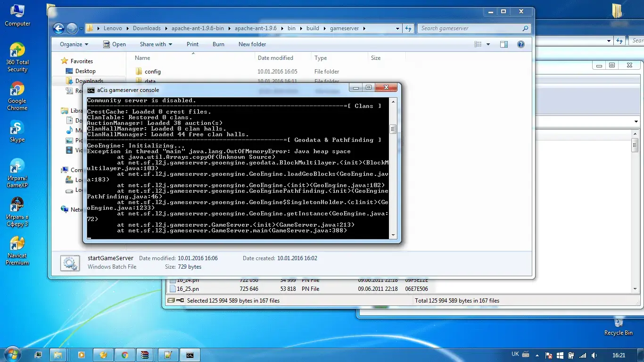This screenshot has width=644, height=362.
Task: Click the Forward arrow in Explorer
Action: (x=72, y=28)
